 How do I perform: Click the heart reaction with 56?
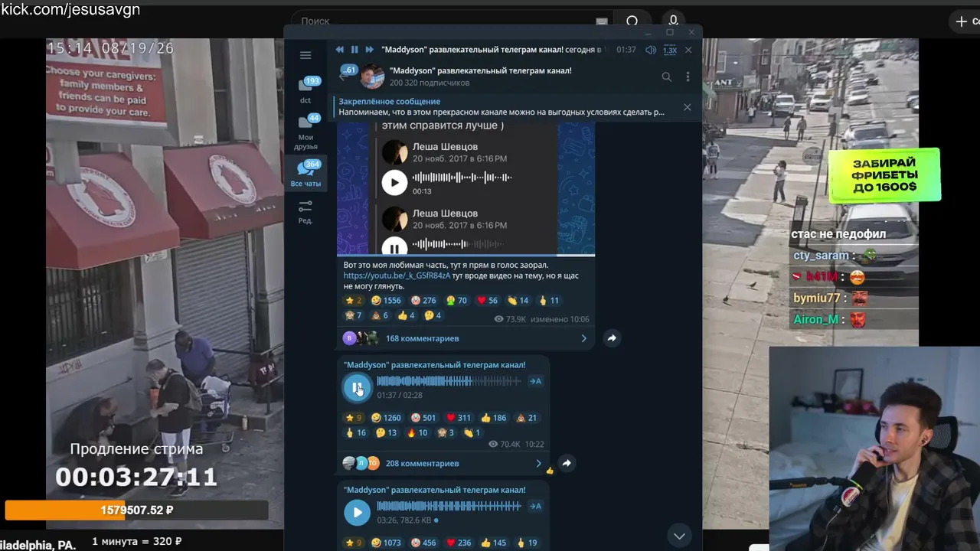pyautogui.click(x=487, y=301)
